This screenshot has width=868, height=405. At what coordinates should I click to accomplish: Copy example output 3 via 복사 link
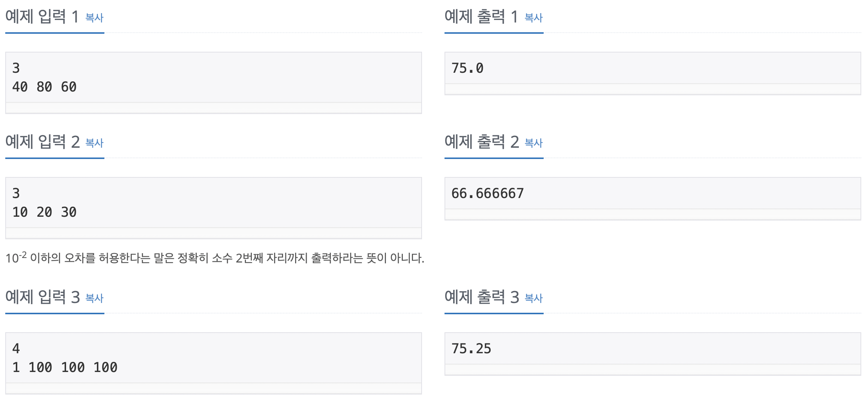(x=533, y=298)
